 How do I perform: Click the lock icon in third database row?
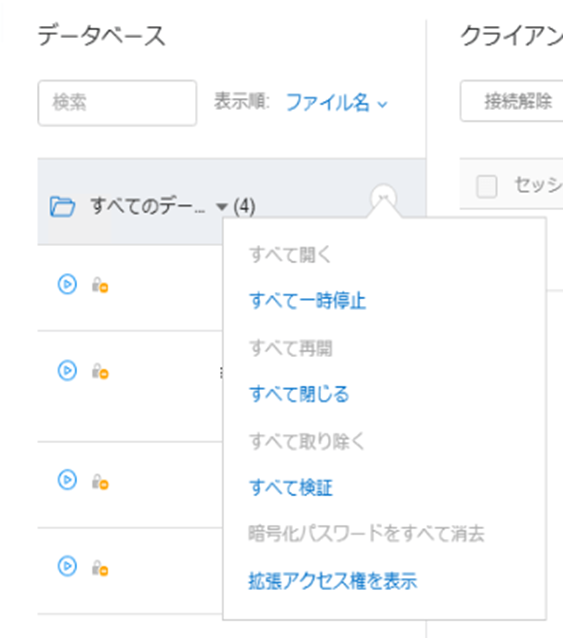point(100,482)
